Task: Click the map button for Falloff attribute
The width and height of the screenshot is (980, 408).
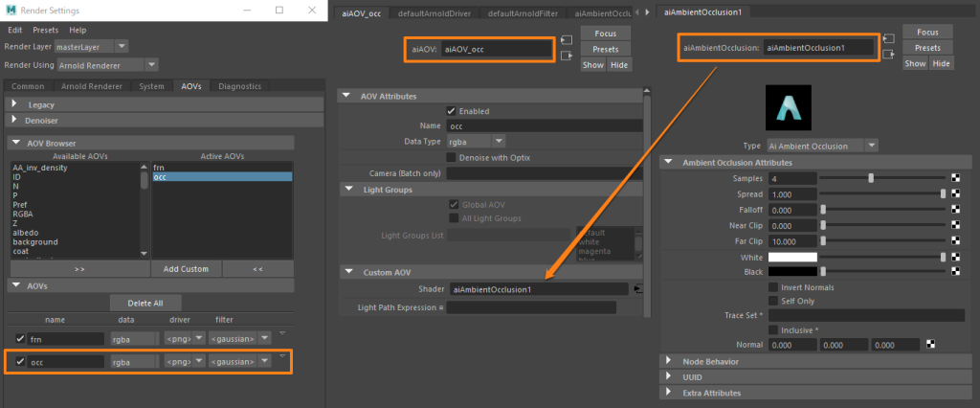Action: pos(955,210)
